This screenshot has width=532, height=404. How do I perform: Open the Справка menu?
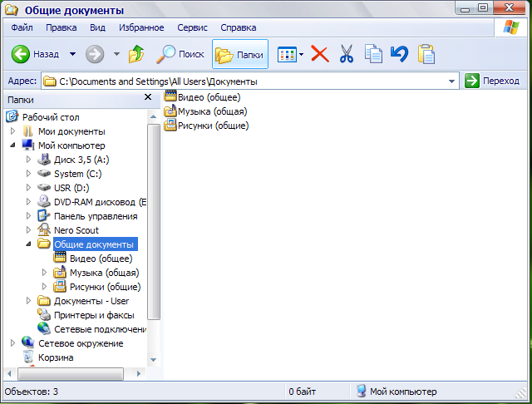[x=239, y=27]
